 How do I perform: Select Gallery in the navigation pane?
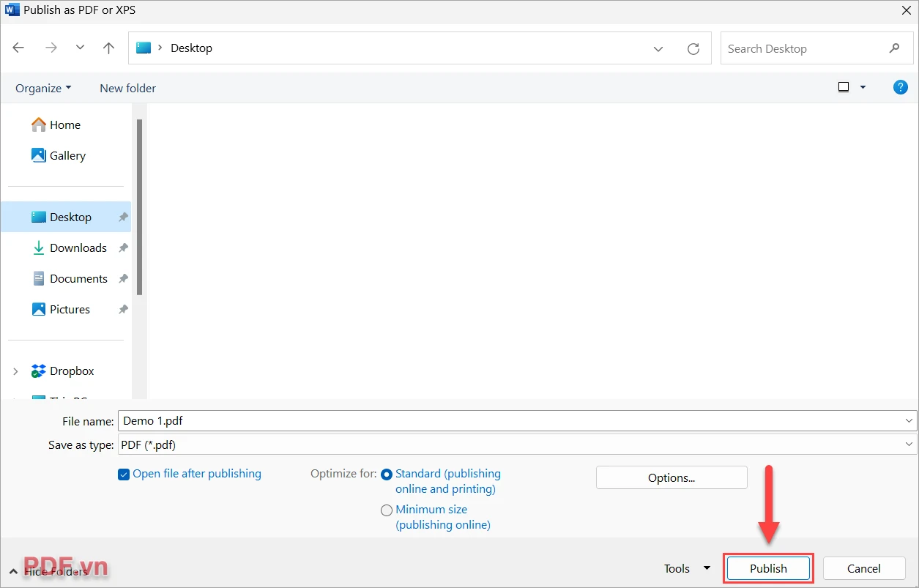[59, 156]
